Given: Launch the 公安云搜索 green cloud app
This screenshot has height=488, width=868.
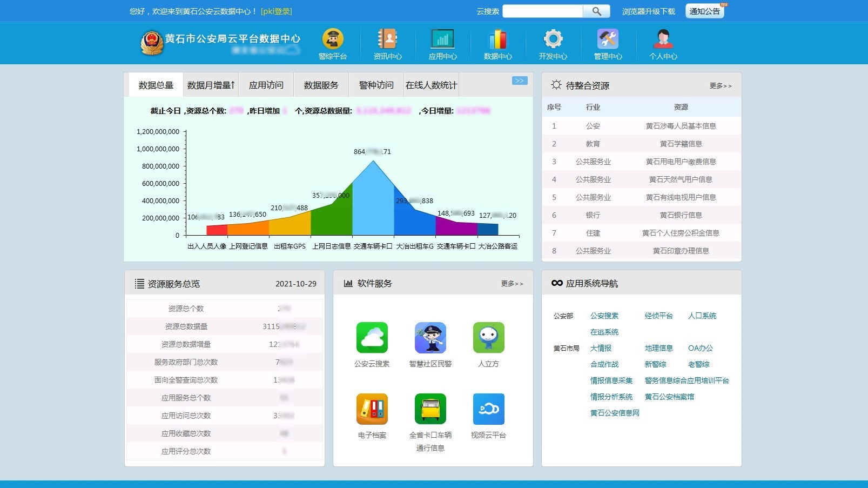Looking at the screenshot, I should tap(372, 338).
